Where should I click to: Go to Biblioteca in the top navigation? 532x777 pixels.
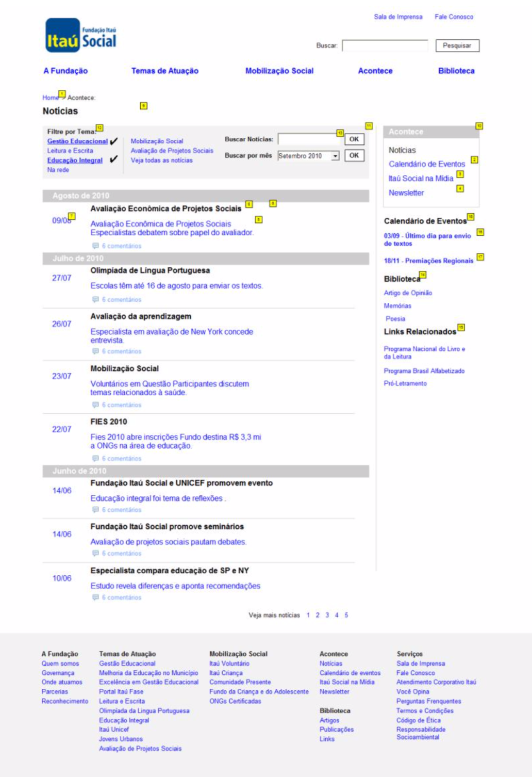pos(456,71)
